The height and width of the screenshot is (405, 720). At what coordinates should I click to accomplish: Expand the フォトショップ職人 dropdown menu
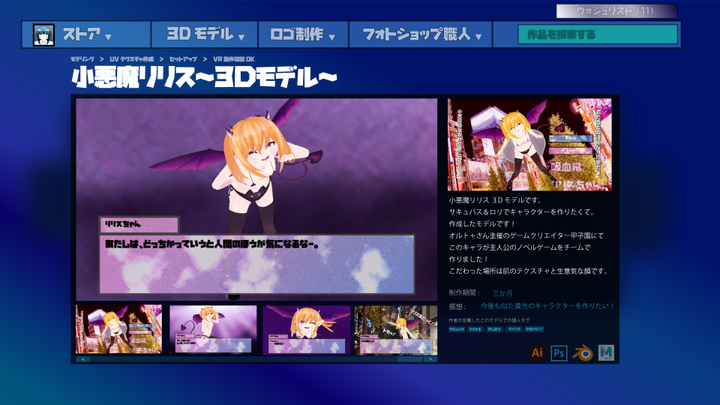(421, 34)
